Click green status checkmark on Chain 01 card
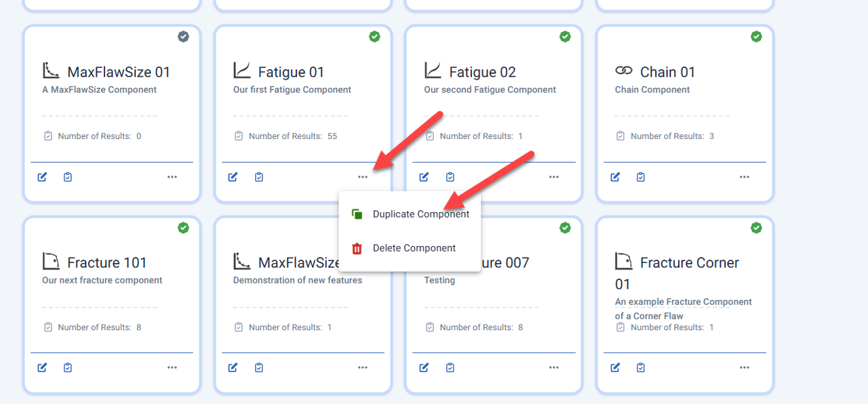The height and width of the screenshot is (404, 868). pyautogui.click(x=756, y=37)
